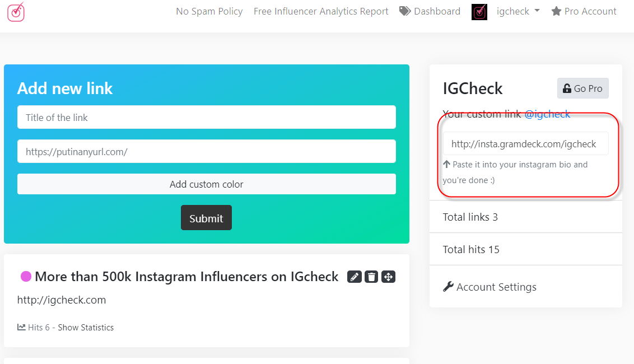Edit the IGcheck influencers link
Screen dimensions: 634x364
pyautogui.click(x=354, y=277)
